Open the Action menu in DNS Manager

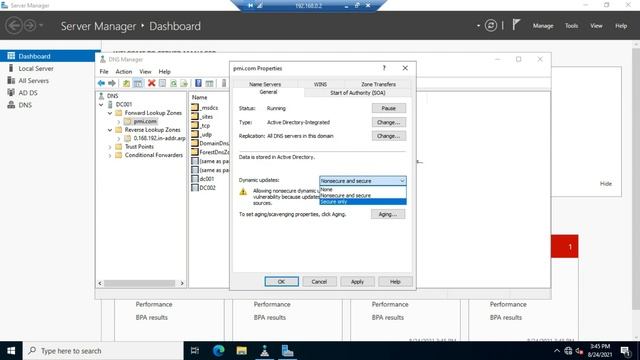pos(124,71)
